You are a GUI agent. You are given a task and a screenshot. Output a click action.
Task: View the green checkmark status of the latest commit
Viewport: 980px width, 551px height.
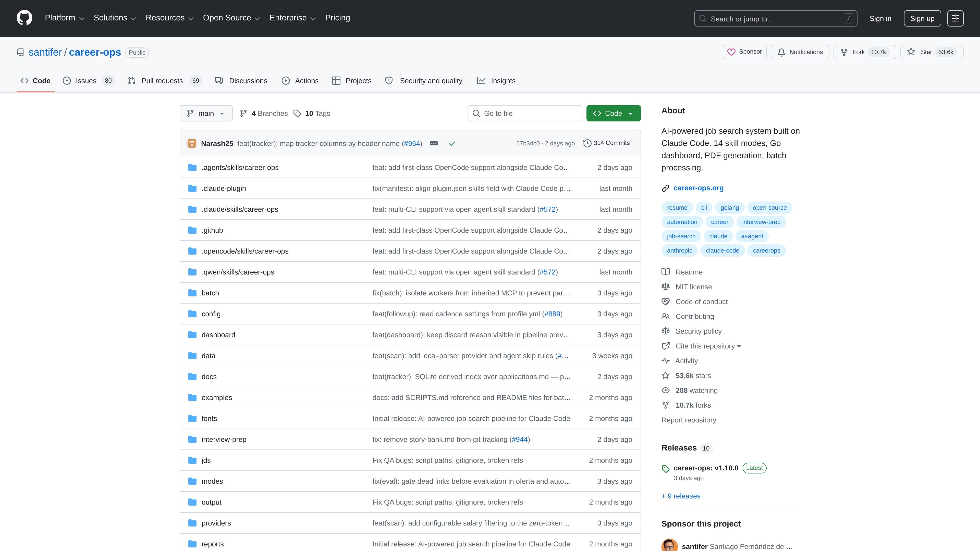[x=452, y=143]
